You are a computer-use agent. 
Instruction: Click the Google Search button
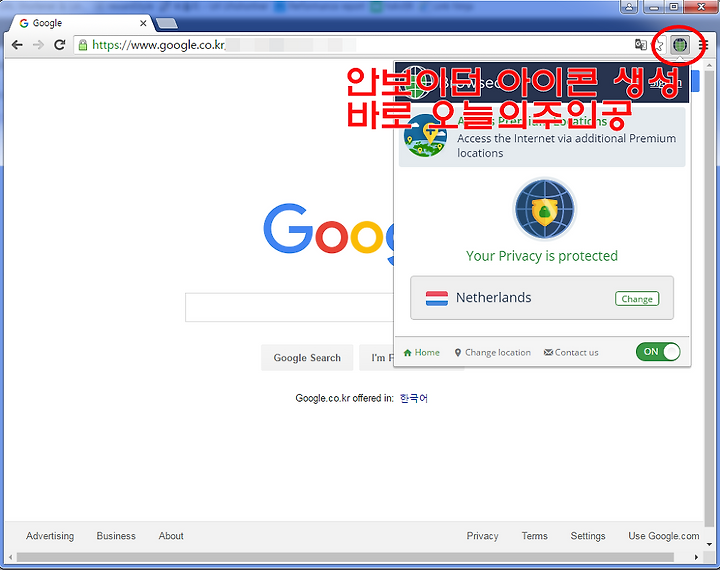pyautogui.click(x=307, y=357)
